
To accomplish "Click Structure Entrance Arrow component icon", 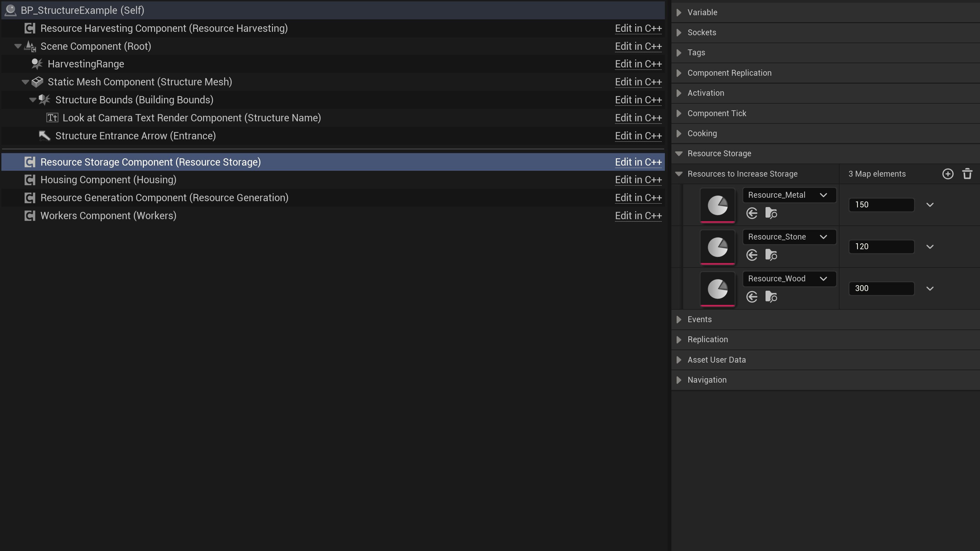I will coord(45,136).
